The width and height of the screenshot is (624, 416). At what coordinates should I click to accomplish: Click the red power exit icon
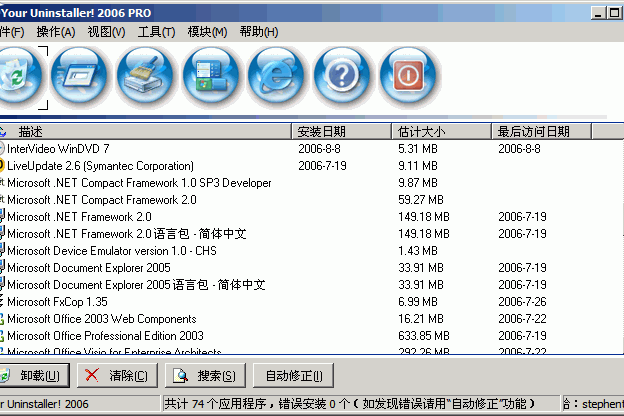pyautogui.click(x=408, y=77)
